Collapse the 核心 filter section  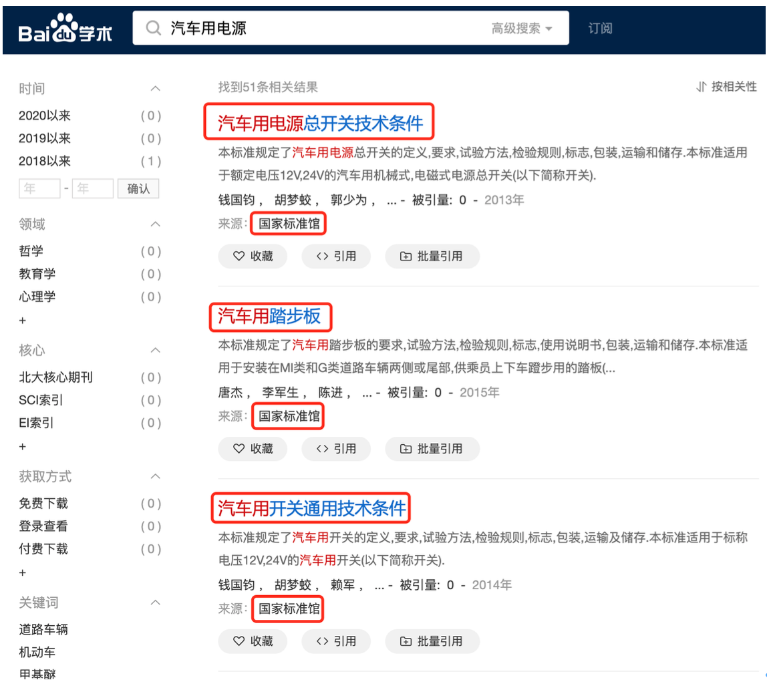pos(156,350)
